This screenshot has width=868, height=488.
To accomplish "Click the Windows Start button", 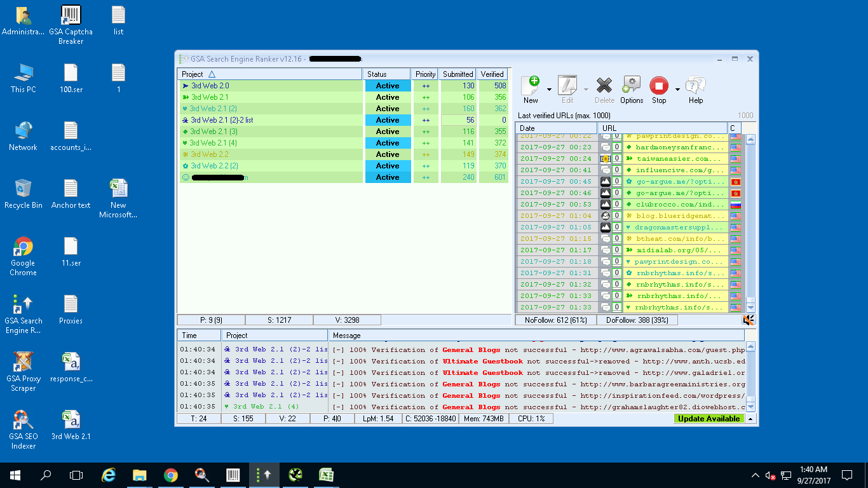I will (x=15, y=475).
